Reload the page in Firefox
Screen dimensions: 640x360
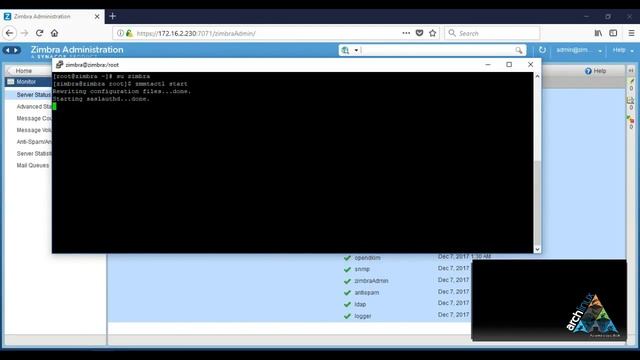39,33
